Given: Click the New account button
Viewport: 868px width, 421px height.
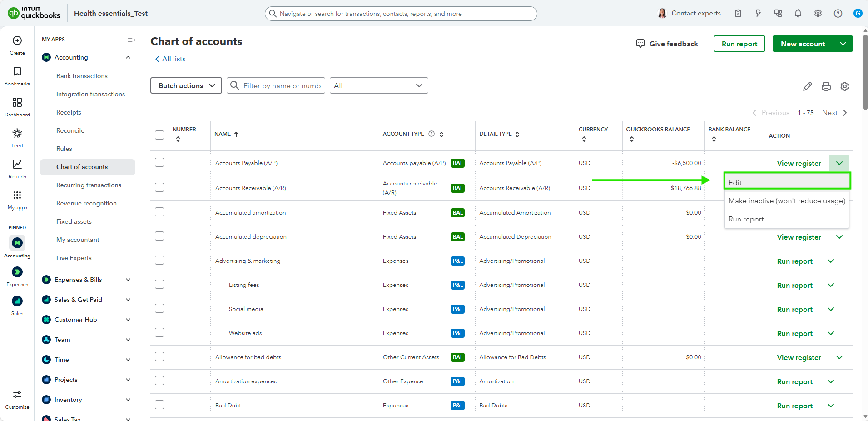Looking at the screenshot, I should tap(802, 44).
